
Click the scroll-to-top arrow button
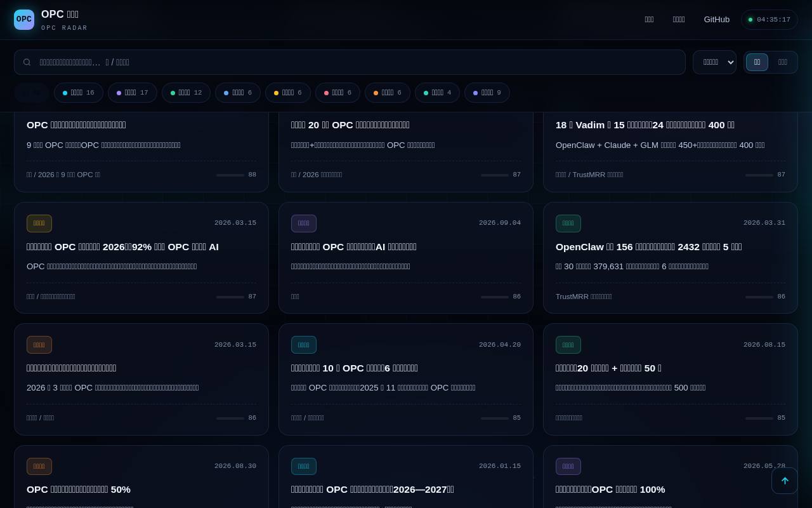(x=785, y=481)
